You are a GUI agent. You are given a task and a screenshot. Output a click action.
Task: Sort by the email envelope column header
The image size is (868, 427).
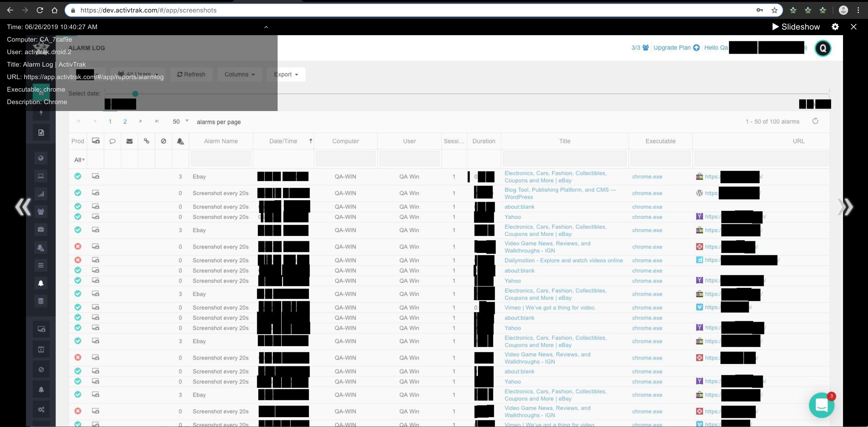click(x=129, y=141)
